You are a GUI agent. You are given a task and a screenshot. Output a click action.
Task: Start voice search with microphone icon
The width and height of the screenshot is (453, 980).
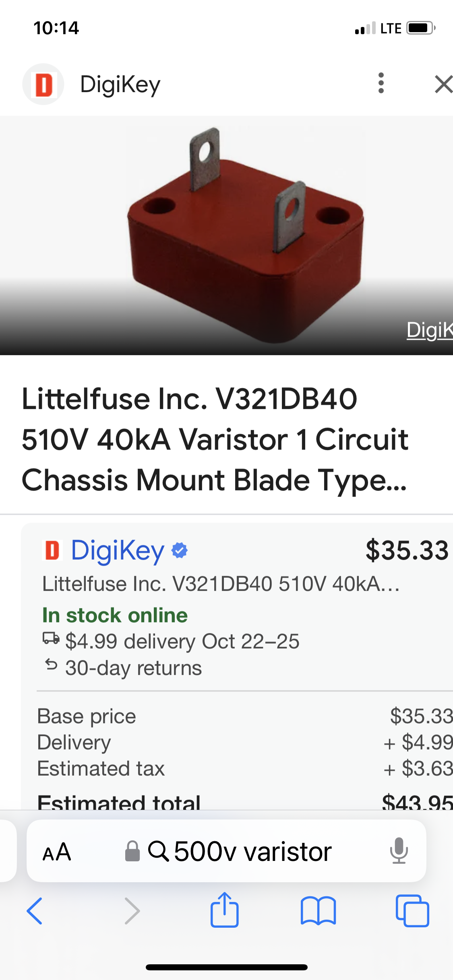tap(399, 851)
